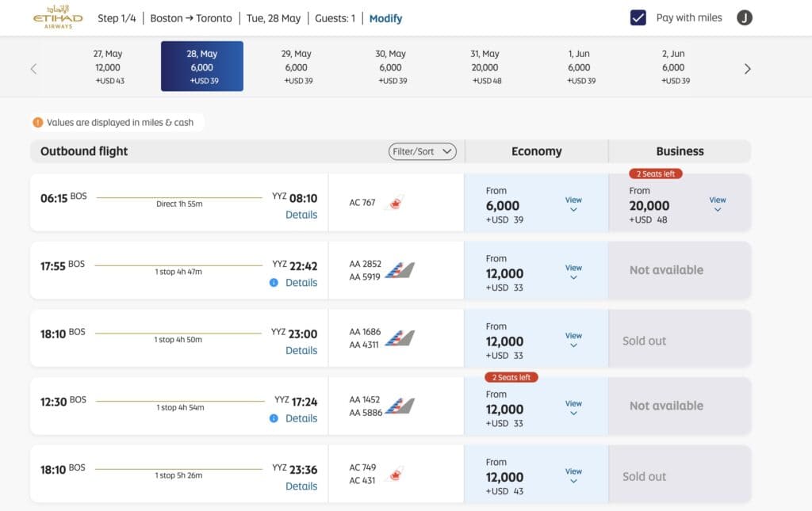
Task: Click Modify to change the search
Action: click(385, 18)
